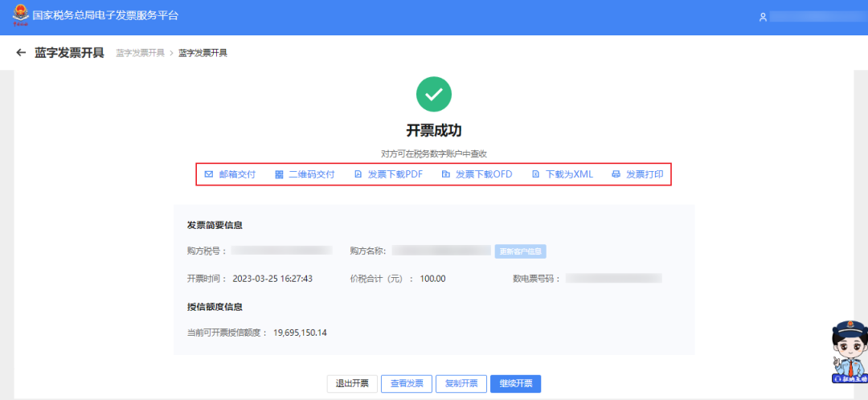Click the tax bureau emblem logo

pyautogui.click(x=20, y=15)
